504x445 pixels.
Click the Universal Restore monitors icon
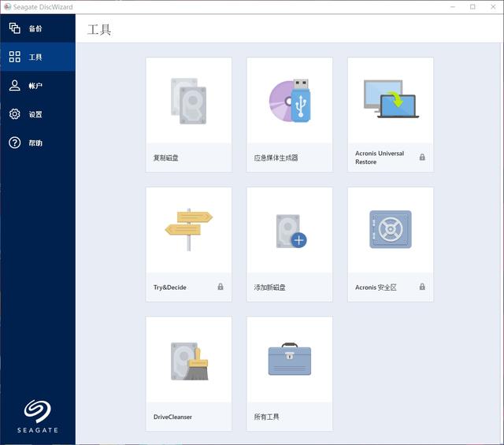[391, 99]
